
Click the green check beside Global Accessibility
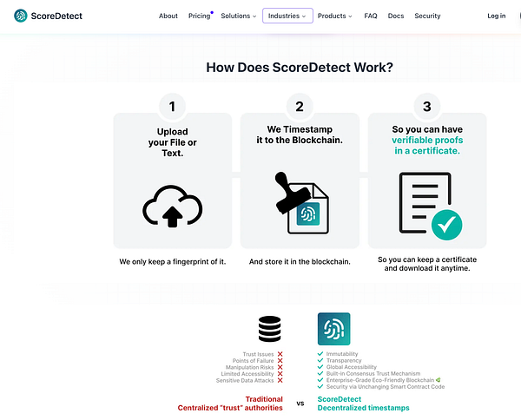(320, 367)
